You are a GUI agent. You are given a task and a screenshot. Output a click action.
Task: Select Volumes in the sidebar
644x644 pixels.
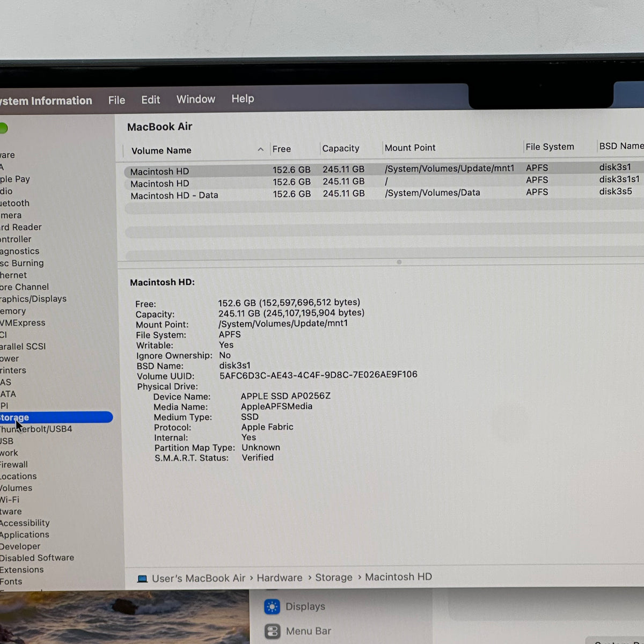tap(16, 488)
